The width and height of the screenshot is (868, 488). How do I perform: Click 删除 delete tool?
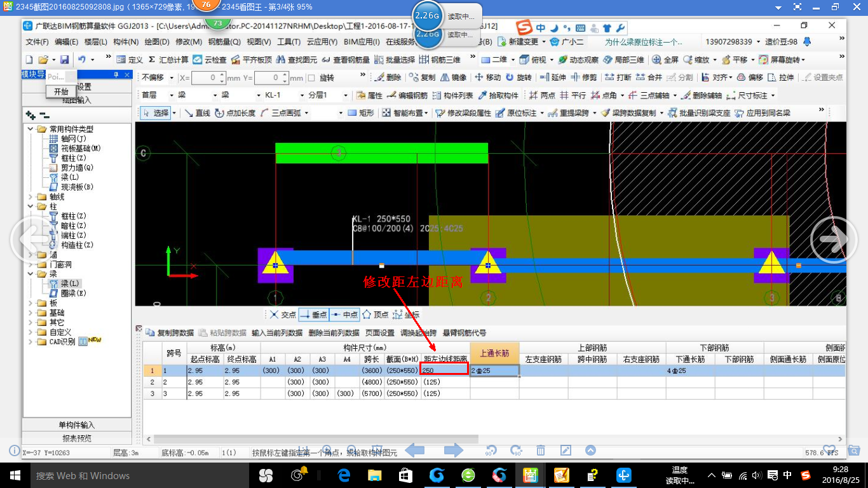click(388, 78)
